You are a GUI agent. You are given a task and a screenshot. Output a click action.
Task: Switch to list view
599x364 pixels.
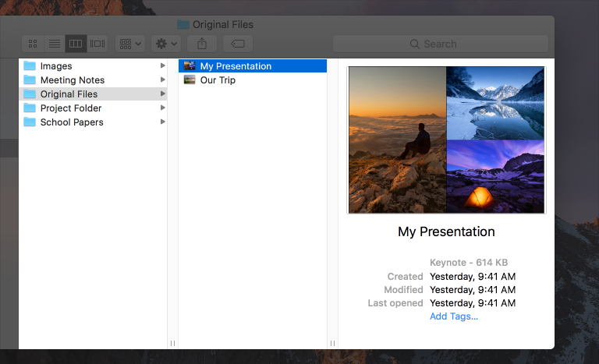[55, 44]
